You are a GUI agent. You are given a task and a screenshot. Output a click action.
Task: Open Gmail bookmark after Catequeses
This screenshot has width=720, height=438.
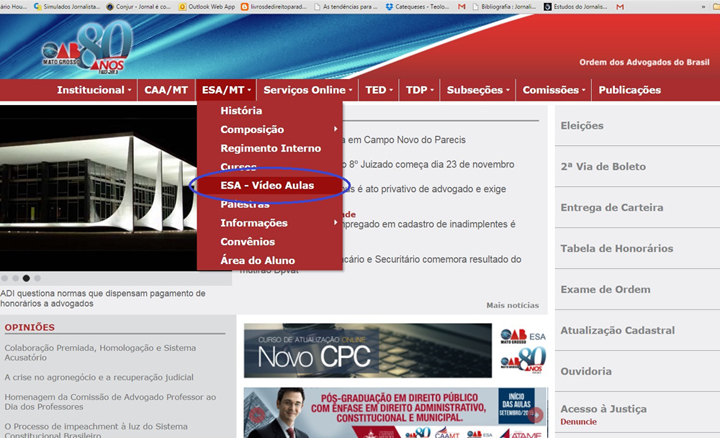pyautogui.click(x=461, y=6)
